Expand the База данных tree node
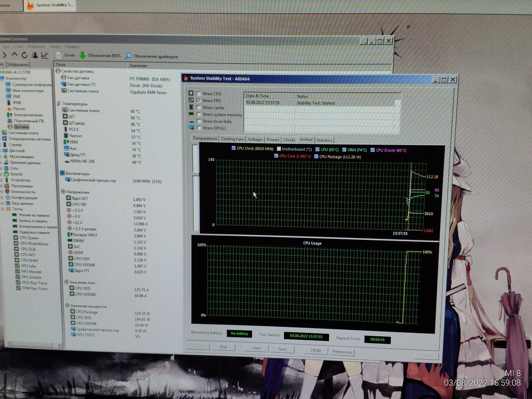532x399 pixels. pos(2,203)
